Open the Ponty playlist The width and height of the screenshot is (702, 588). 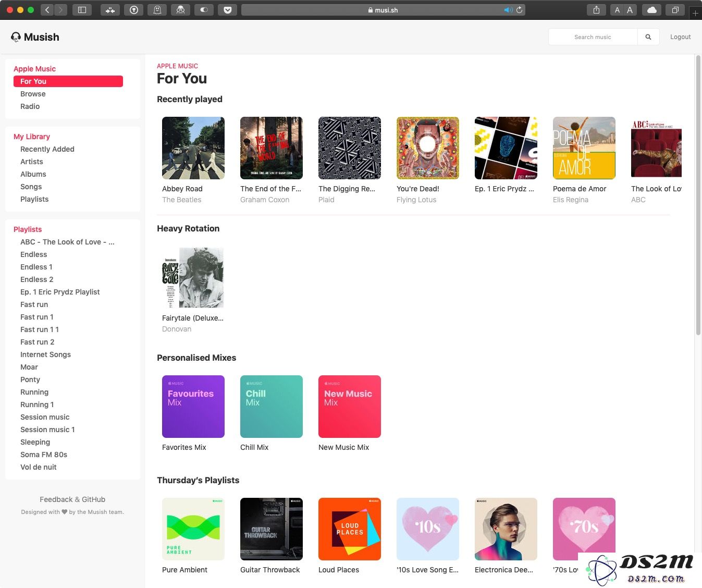pos(30,379)
